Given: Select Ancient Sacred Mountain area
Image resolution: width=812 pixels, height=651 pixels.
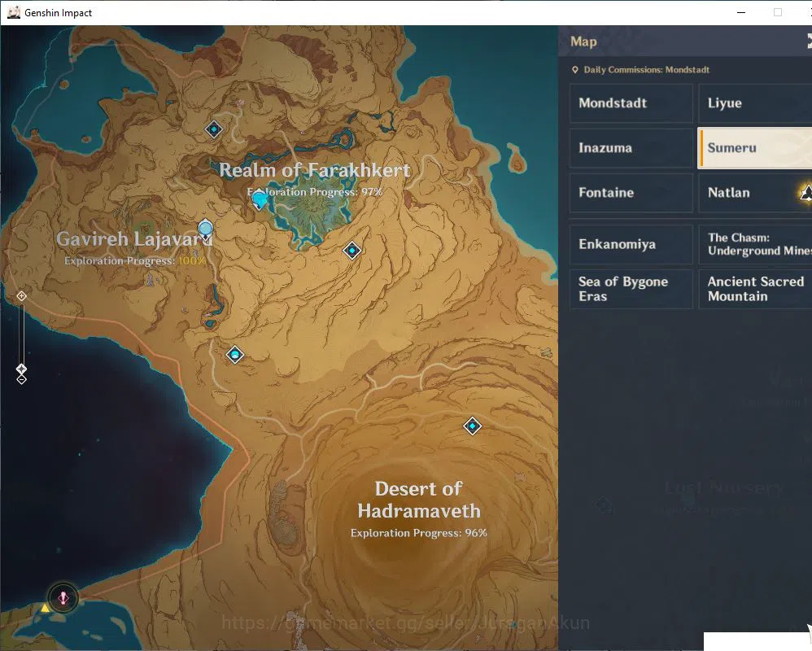Looking at the screenshot, I should (x=755, y=289).
